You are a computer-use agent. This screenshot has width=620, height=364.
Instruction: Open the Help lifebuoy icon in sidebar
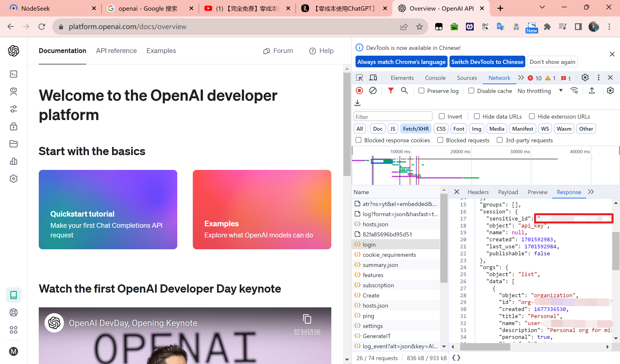(x=14, y=312)
